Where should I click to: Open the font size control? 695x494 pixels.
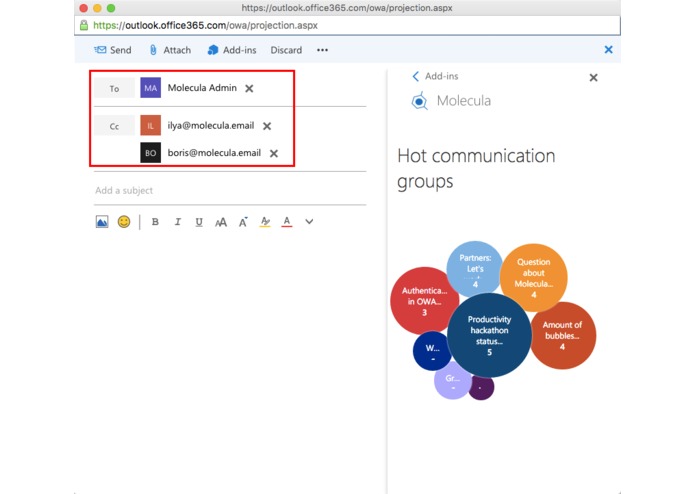click(x=221, y=222)
